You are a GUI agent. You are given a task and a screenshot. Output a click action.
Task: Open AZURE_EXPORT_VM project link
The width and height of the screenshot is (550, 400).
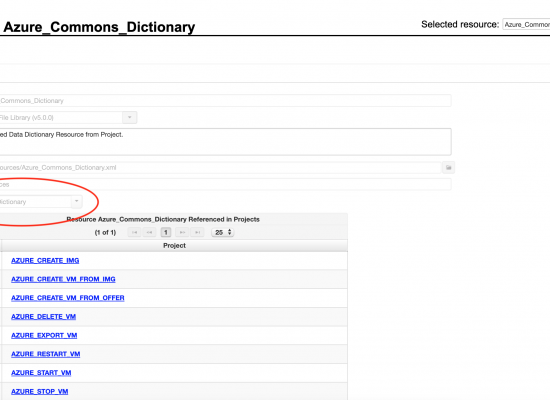tap(44, 335)
